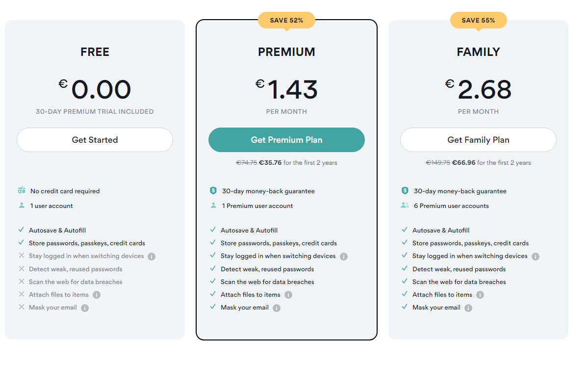Viewport: 588px width, 365px height.
Task: Click the Family 6 user accounts icon
Action: [405, 206]
